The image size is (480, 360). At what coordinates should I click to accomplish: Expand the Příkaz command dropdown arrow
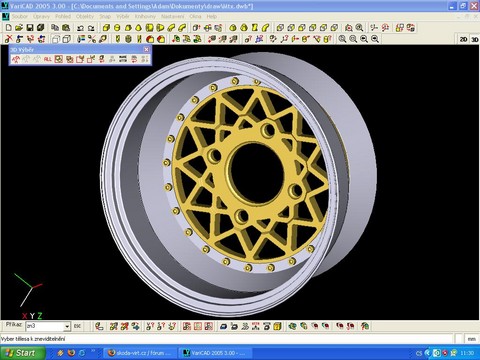pos(67,326)
